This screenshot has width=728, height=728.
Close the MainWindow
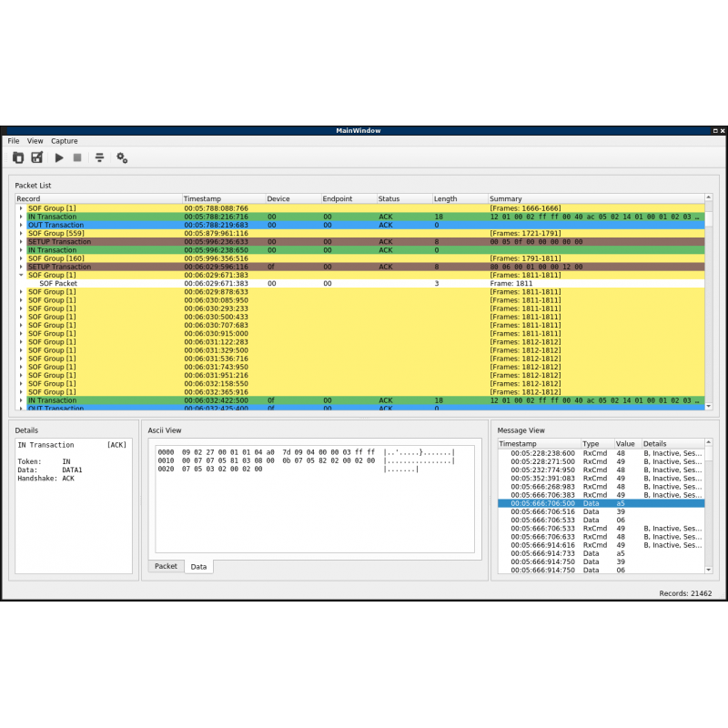[723, 131]
